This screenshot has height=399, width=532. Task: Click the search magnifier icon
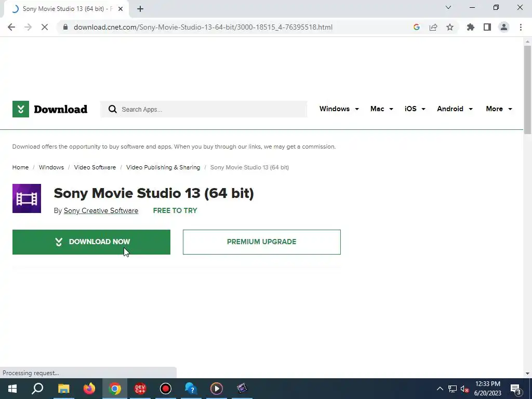tap(113, 109)
